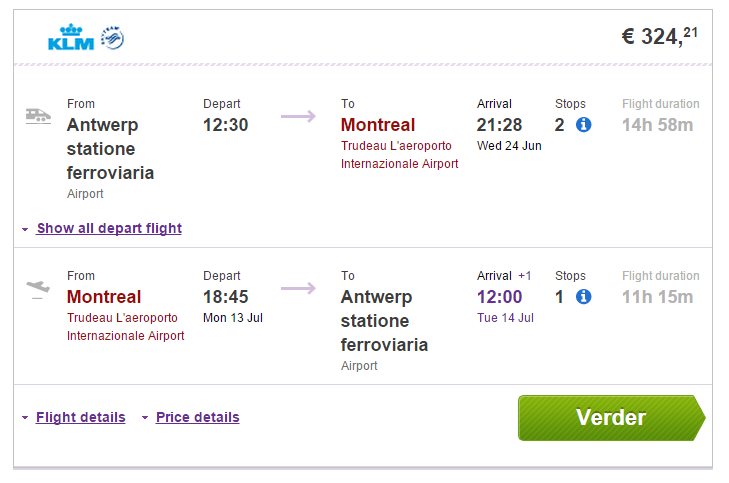Click outbound Trudeau L'aeroporto Internazionale Airport text

[x=399, y=155]
